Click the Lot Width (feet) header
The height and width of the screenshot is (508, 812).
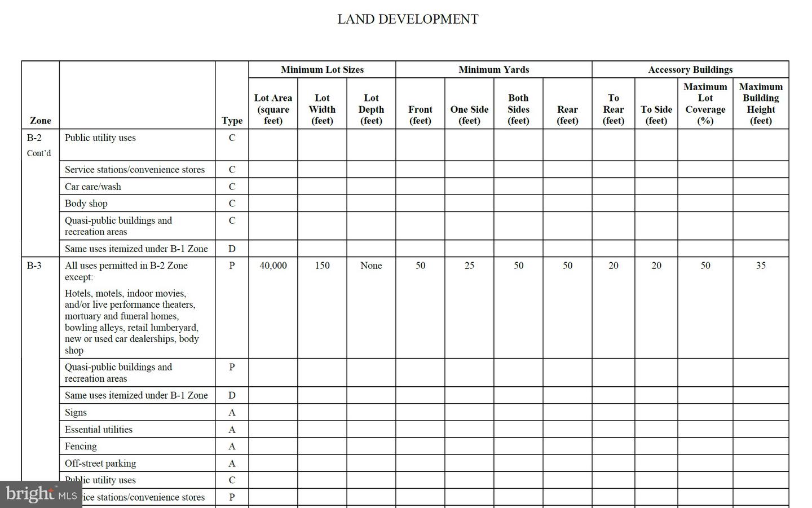(x=322, y=109)
